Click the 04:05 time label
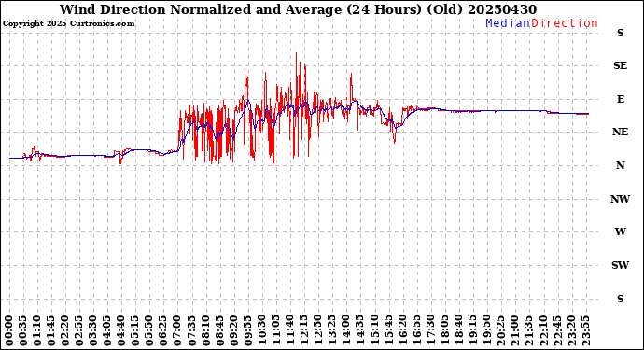Viewport: 644px width, 350px height. pos(107,330)
